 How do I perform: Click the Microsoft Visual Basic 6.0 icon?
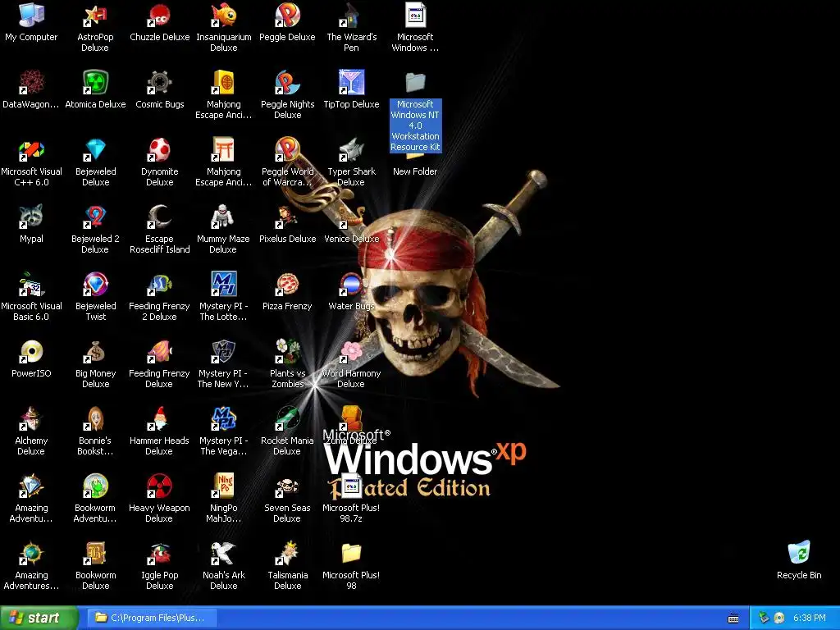click(31, 285)
